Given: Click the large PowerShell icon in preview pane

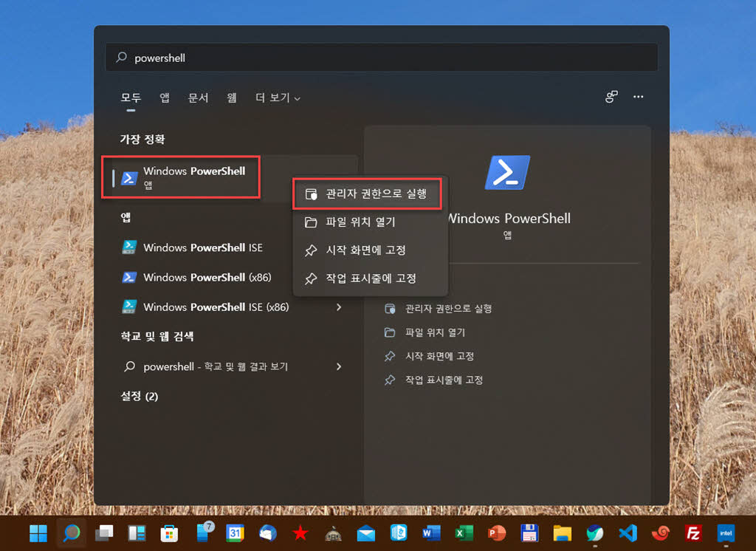Looking at the screenshot, I should tap(507, 172).
